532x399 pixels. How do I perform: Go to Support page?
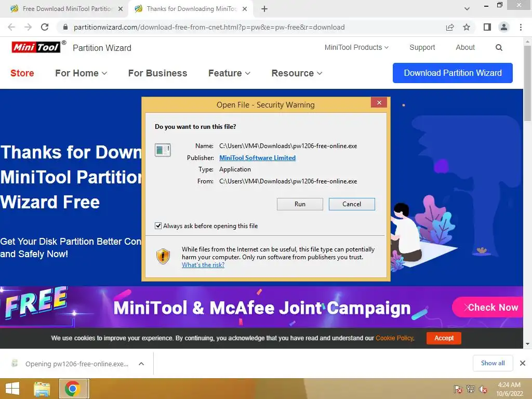[x=422, y=47]
